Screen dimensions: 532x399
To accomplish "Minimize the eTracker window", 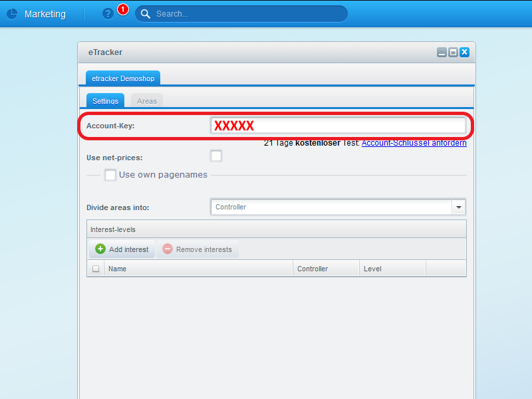I will [442, 53].
